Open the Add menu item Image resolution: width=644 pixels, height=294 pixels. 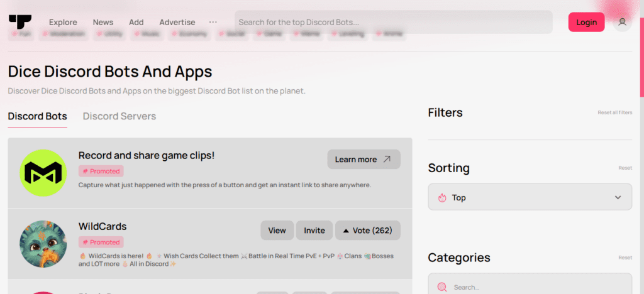tap(136, 22)
